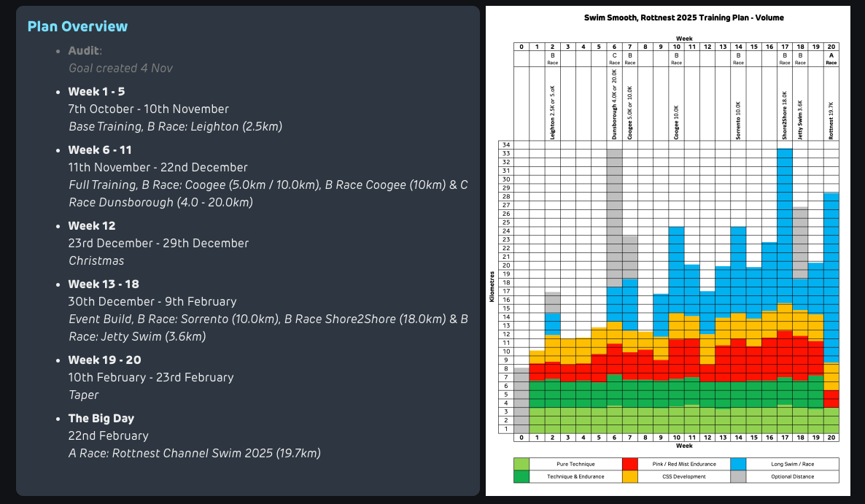Select the 'Christmas' note
This screenshot has height=504, width=865.
(96, 261)
